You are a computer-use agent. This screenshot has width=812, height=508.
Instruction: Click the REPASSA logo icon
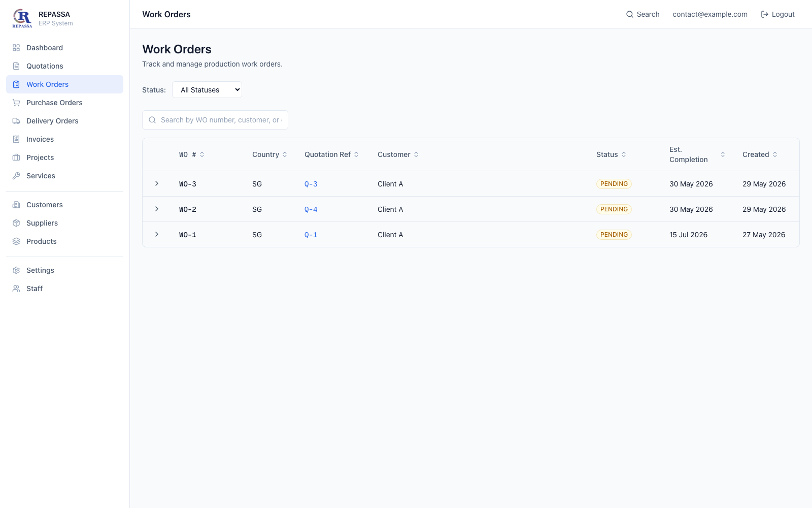click(x=22, y=18)
